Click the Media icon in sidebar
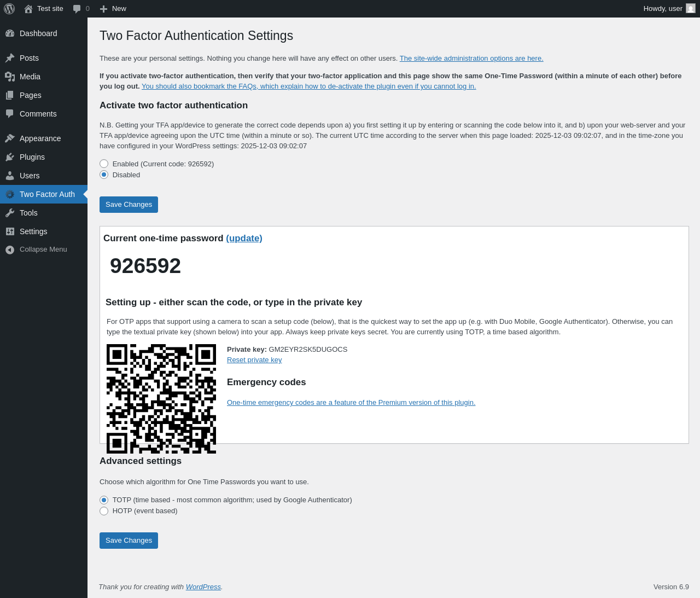Screen dimensions: 700x598 click(x=10, y=77)
